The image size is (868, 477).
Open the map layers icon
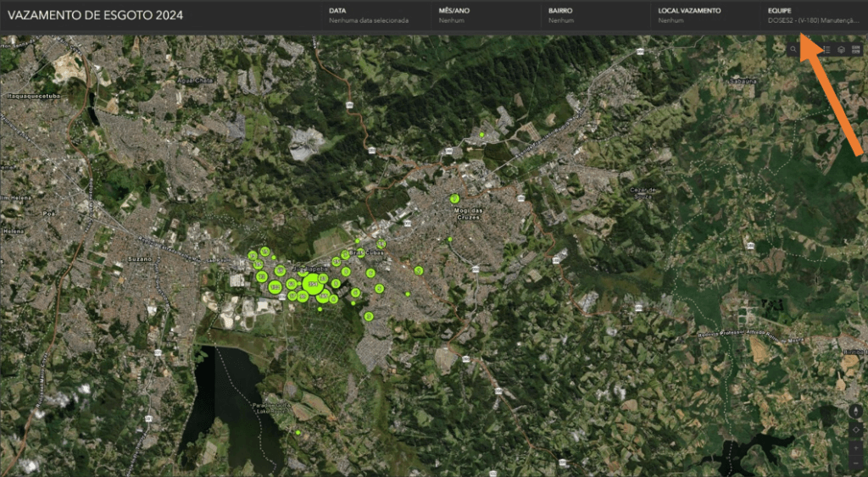click(840, 50)
